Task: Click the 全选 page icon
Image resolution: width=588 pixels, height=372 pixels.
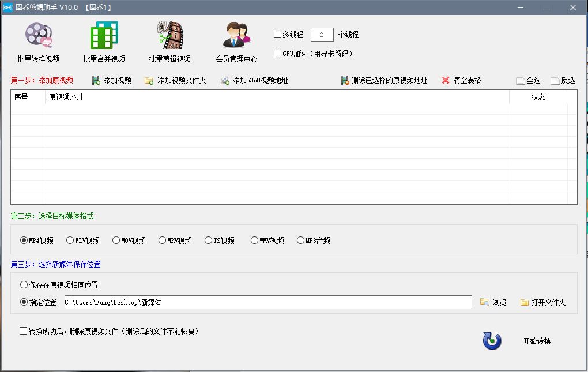Action: pyautogui.click(x=520, y=81)
